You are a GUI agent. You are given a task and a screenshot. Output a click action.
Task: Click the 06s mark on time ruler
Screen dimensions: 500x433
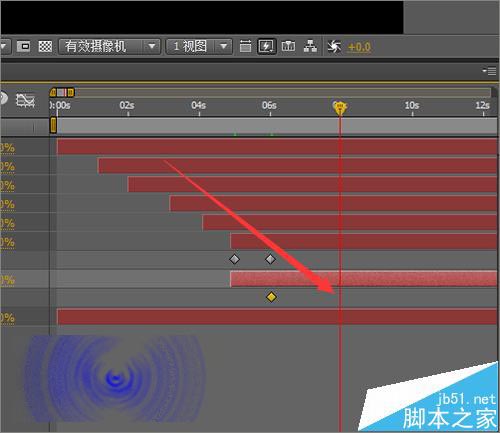click(x=269, y=106)
